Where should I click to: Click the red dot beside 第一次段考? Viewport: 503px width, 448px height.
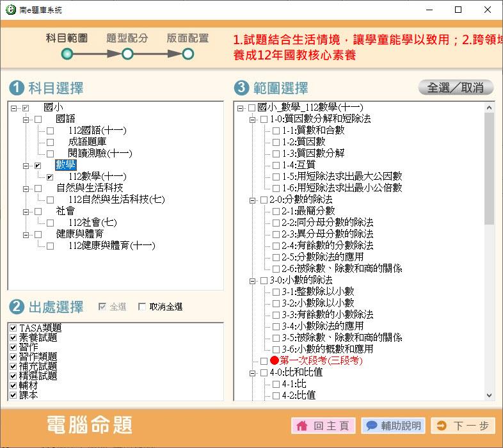pyautogui.click(x=275, y=361)
